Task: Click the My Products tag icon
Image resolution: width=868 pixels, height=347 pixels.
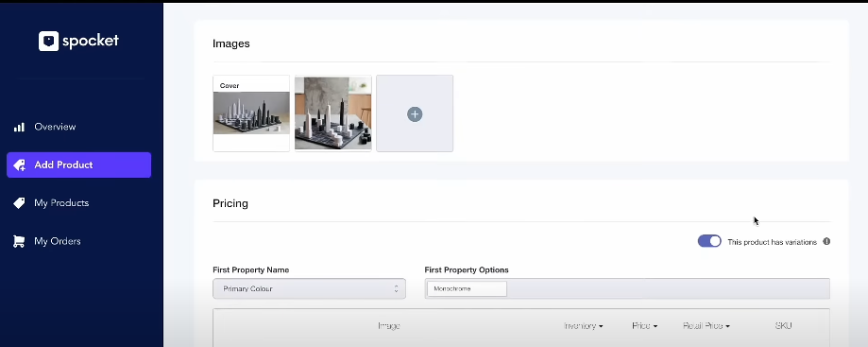Action: [20, 203]
